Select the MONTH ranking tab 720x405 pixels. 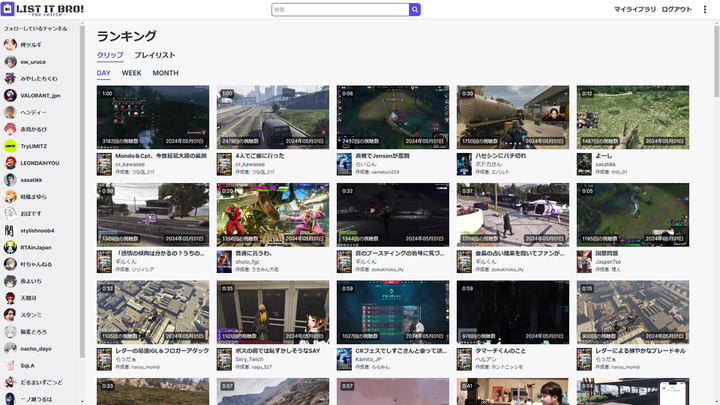pos(165,73)
